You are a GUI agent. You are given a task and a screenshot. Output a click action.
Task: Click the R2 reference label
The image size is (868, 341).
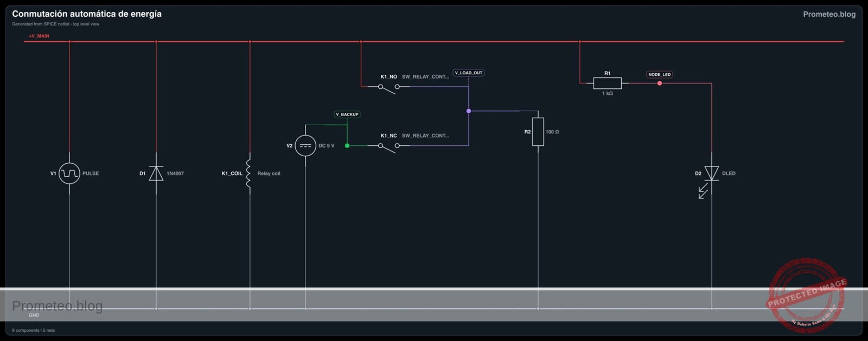tap(527, 132)
